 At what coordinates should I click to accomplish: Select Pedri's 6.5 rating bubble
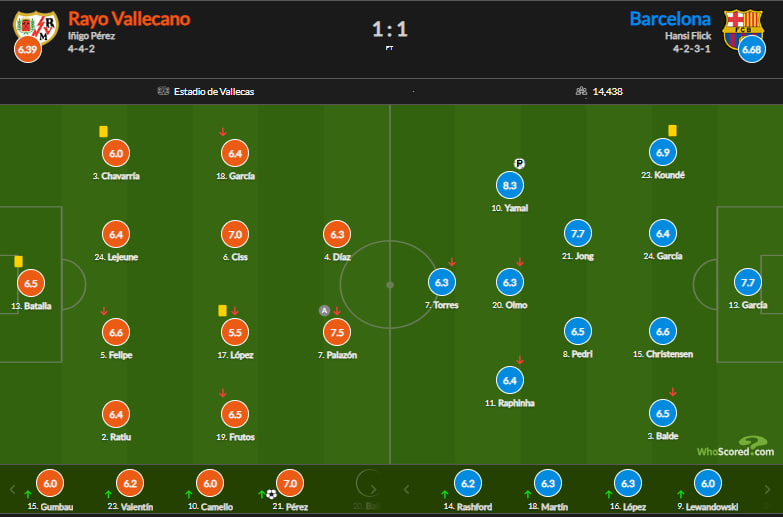(578, 332)
